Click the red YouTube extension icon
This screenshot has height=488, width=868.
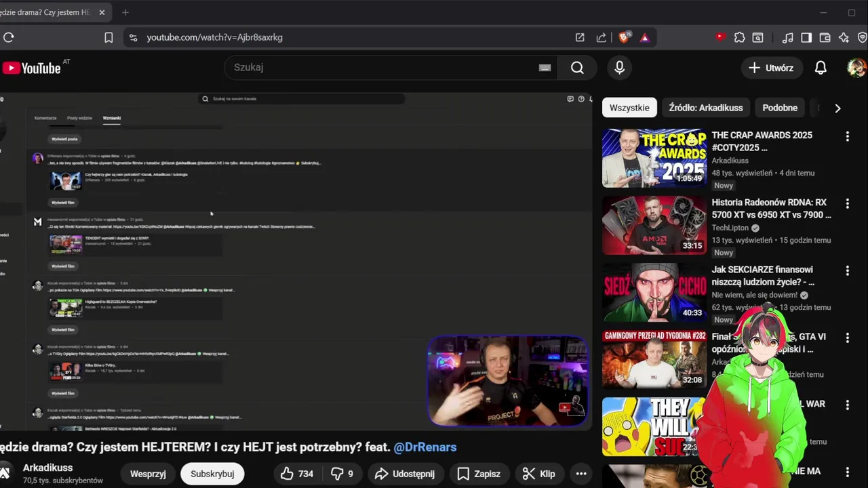(x=720, y=37)
